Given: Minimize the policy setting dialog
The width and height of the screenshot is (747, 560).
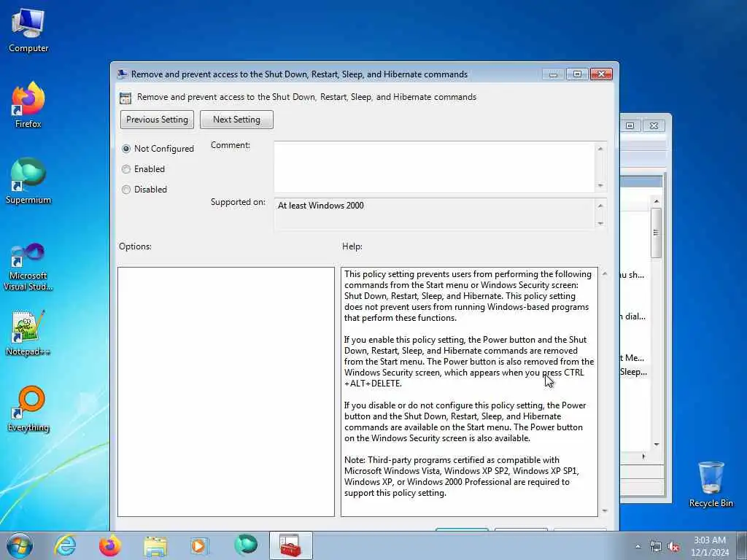Looking at the screenshot, I should pyautogui.click(x=553, y=74).
